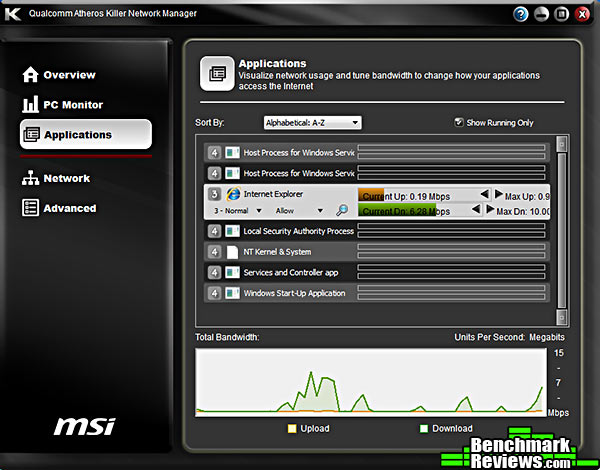600x470 pixels.
Task: Open the Sort By Alphabetical dropdown
Action: pyautogui.click(x=312, y=123)
